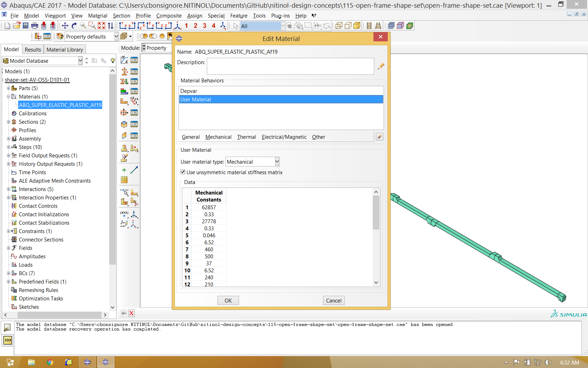Collapse the Materials (1) tree node
Screen dimensions: 588x368
(8, 96)
